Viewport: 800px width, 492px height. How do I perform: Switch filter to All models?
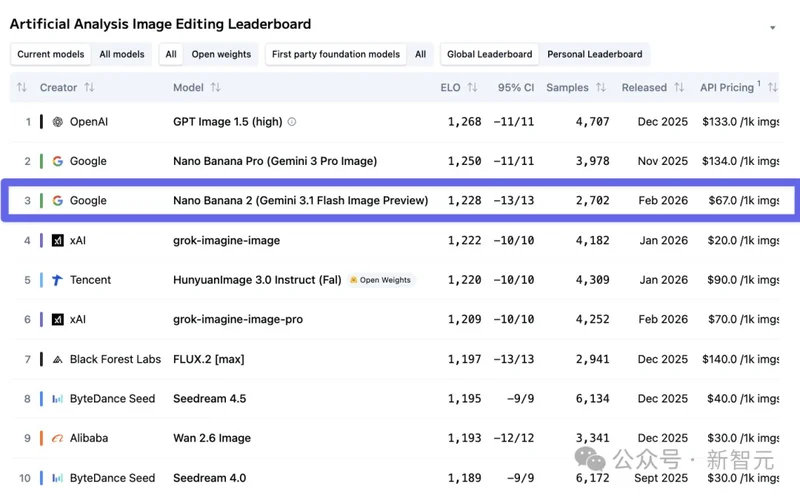click(122, 55)
